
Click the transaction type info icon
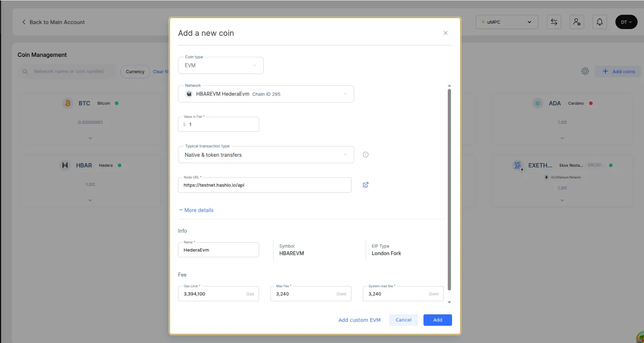click(x=365, y=154)
